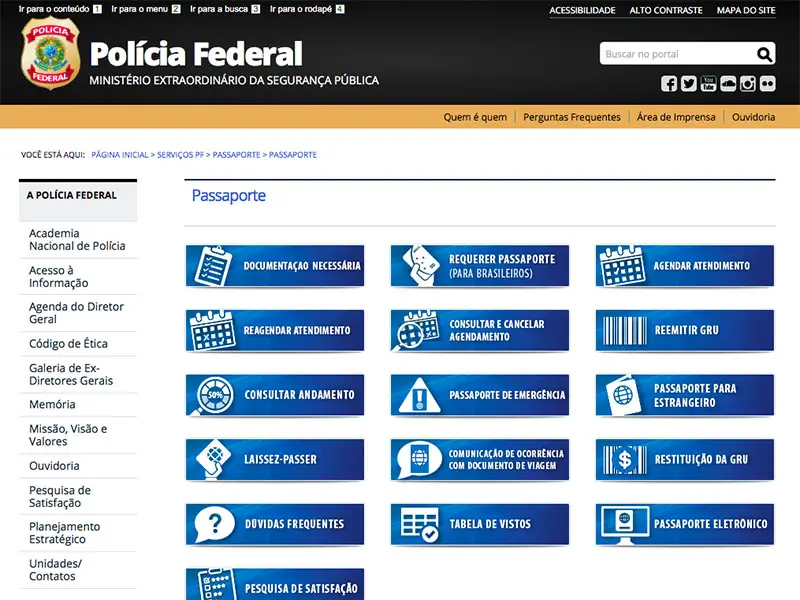The width and height of the screenshot is (800, 600).
Task: Open the Flickr social icon
Action: pyautogui.click(x=767, y=84)
